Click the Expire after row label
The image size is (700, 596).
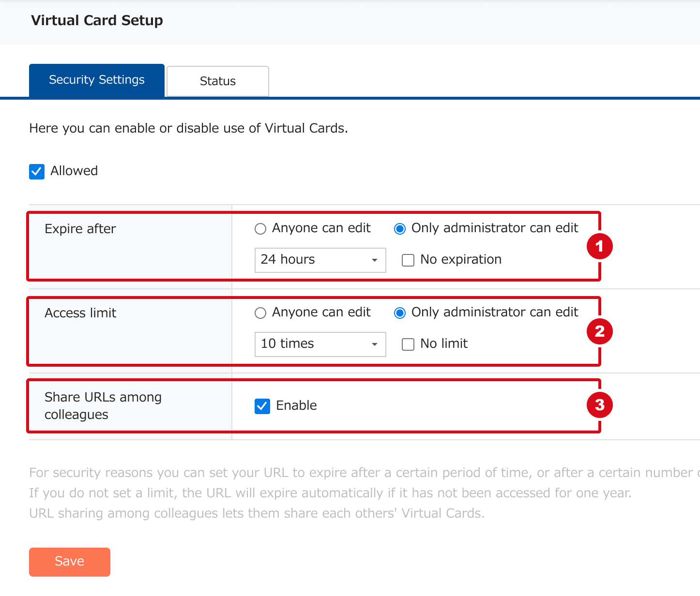pyautogui.click(x=80, y=229)
